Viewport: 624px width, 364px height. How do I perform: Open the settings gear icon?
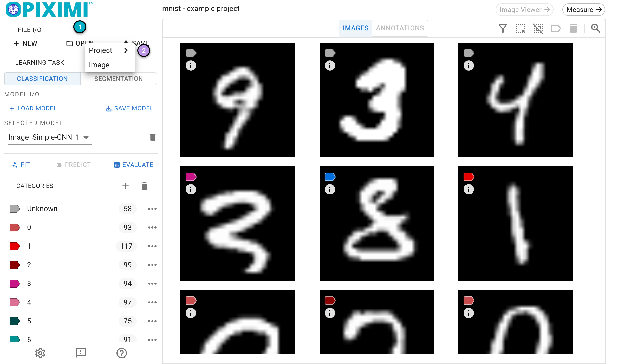coord(40,353)
